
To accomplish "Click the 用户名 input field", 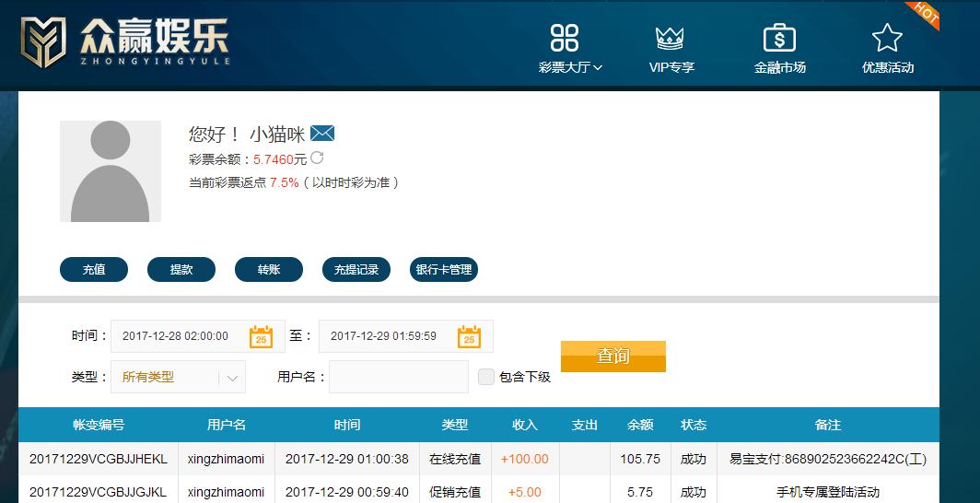I will point(399,377).
